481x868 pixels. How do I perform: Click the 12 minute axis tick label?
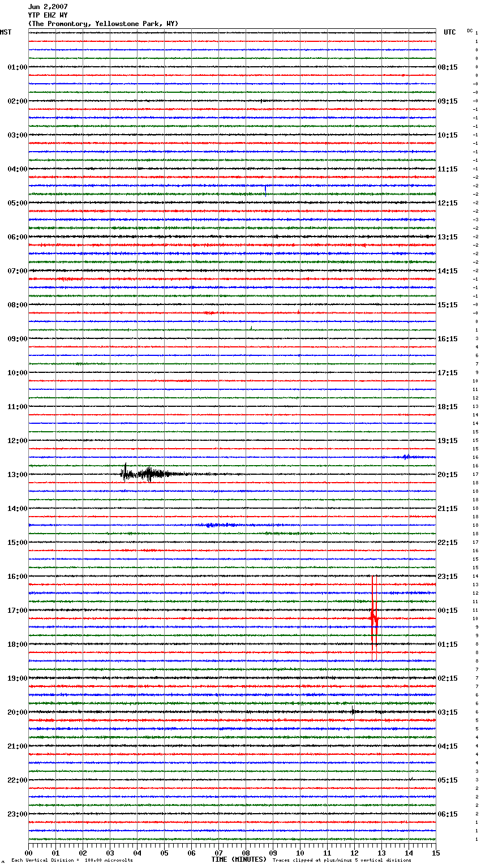coord(354,853)
